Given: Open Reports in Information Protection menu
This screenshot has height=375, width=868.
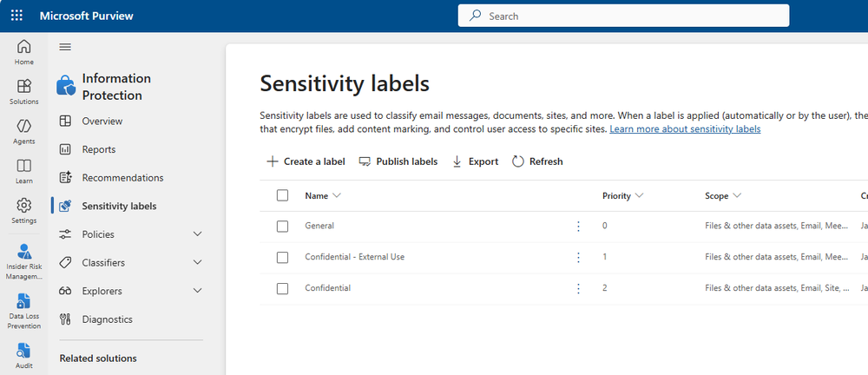Looking at the screenshot, I should point(98,149).
